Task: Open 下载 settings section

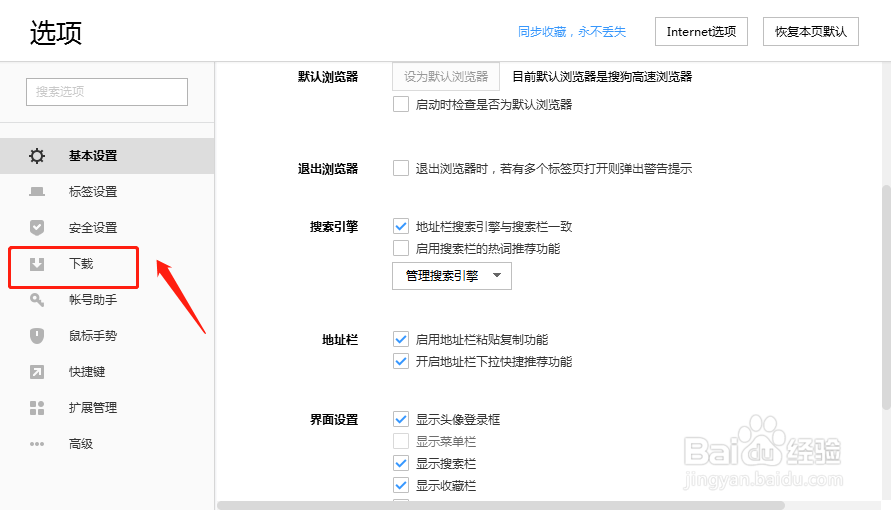Action: pos(107,264)
